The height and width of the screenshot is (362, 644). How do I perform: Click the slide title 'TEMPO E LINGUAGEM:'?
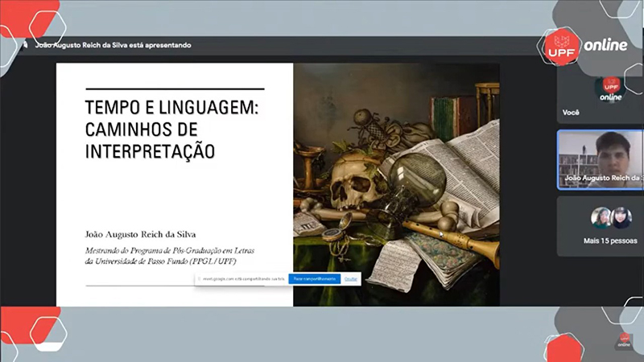(x=171, y=108)
